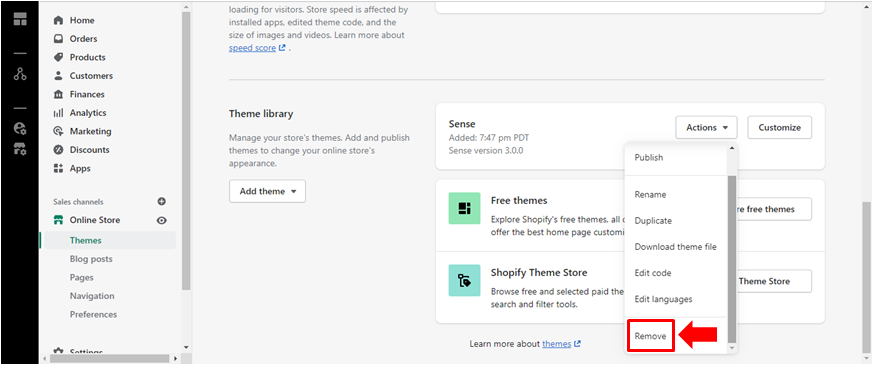Open the Discounts section

90,150
